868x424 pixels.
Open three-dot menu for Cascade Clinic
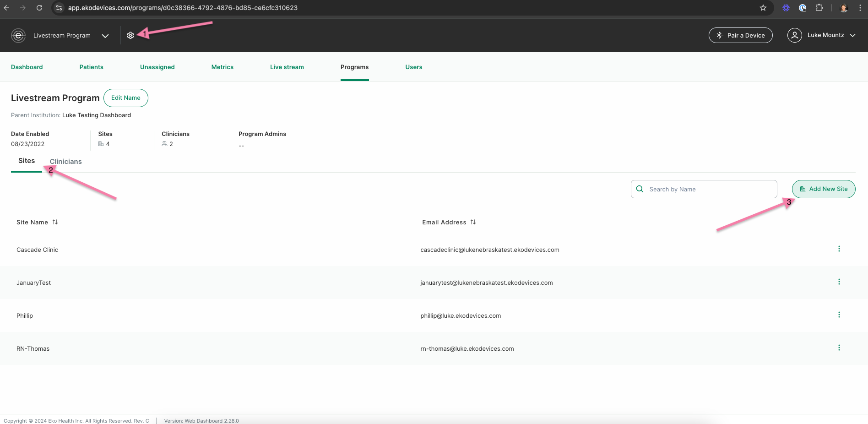point(839,249)
